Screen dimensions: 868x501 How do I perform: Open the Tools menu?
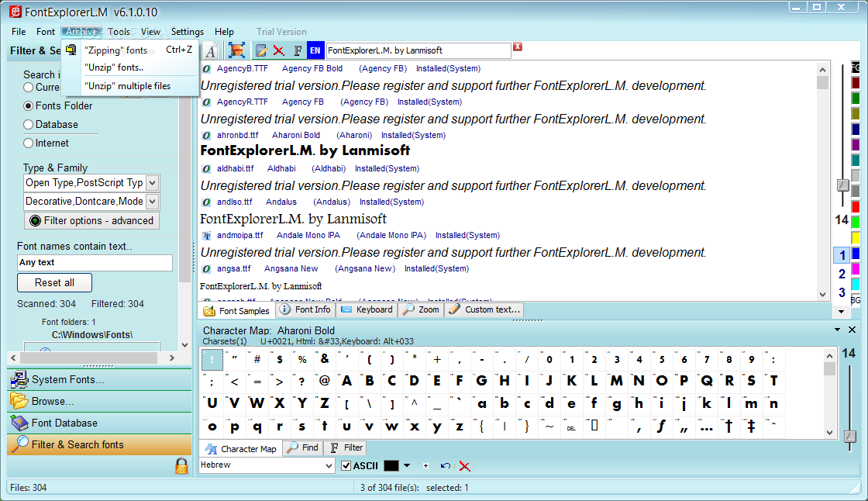coord(119,32)
